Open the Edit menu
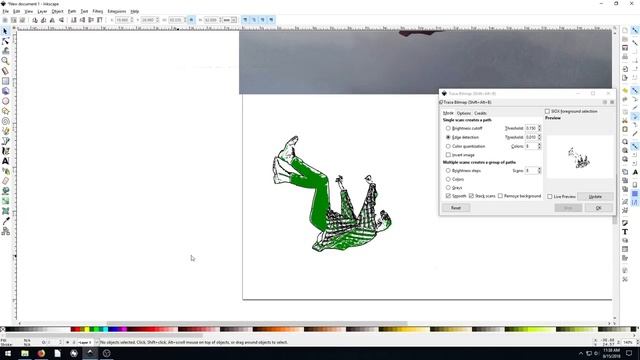The image size is (640, 360). click(x=17, y=11)
